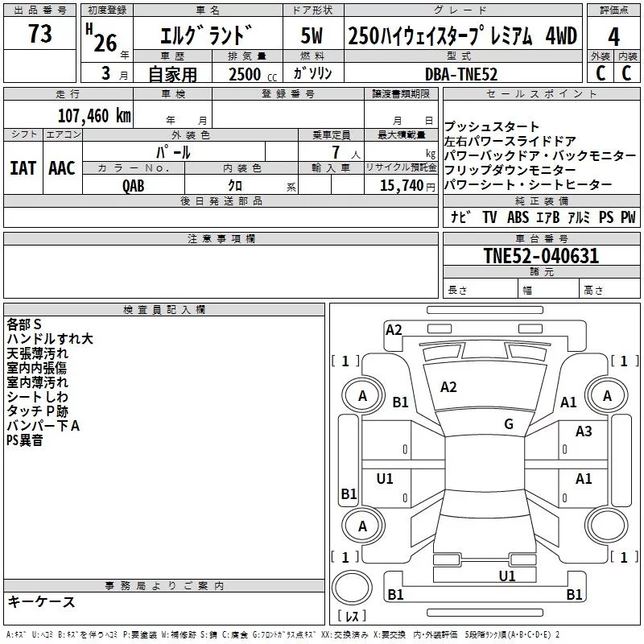Select the 後日発送部品 header
This screenshot has width=644, height=644.
pos(221,200)
